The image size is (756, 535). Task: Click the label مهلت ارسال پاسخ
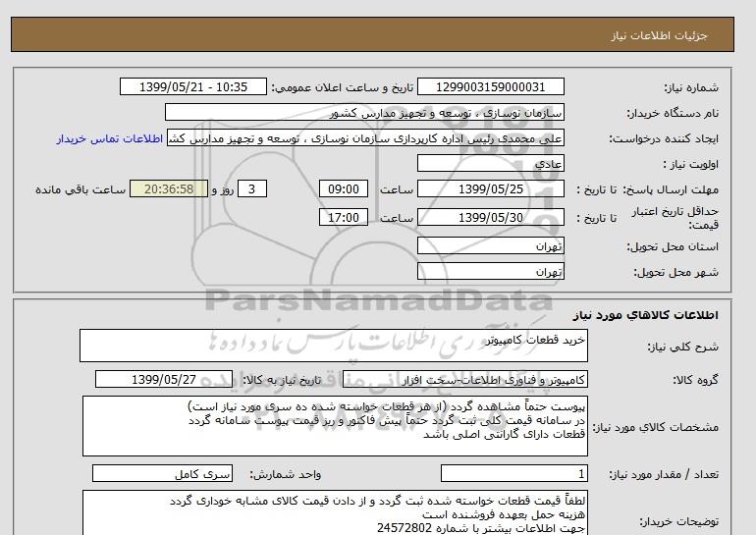pos(672,189)
